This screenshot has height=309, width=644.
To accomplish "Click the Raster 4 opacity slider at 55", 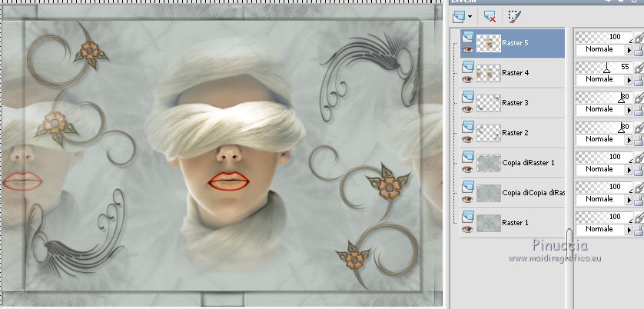I will pyautogui.click(x=606, y=68).
